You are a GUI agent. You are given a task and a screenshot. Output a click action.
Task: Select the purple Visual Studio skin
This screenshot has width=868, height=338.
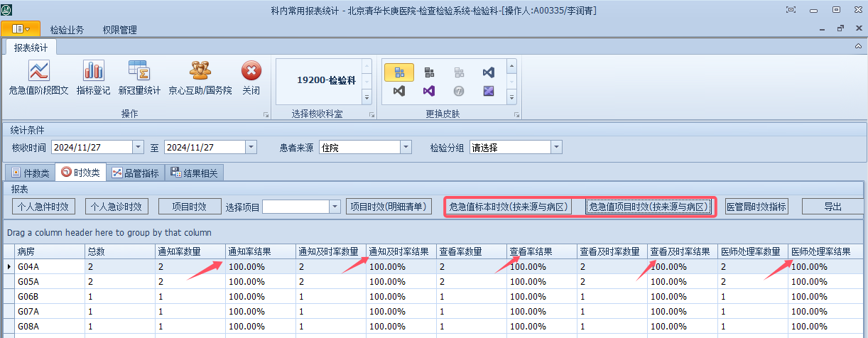(429, 91)
